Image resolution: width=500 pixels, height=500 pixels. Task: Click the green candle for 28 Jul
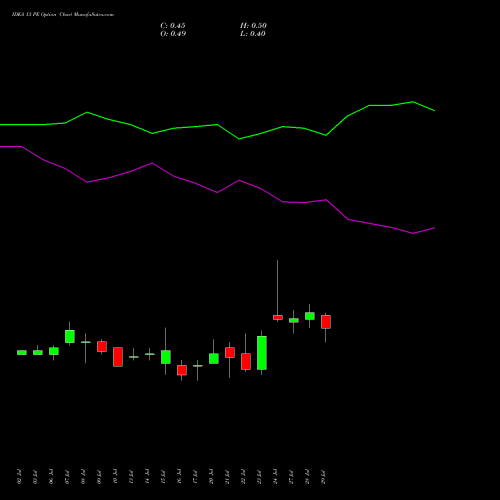(x=310, y=316)
